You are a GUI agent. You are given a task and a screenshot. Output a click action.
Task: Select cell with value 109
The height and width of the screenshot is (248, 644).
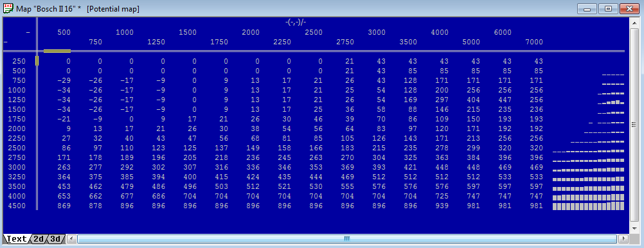(x=442, y=119)
